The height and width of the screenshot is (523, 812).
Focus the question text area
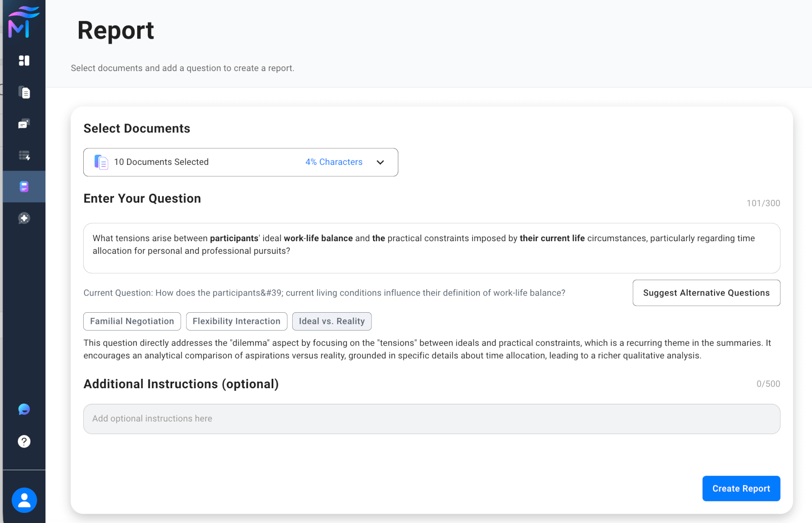tap(431, 248)
